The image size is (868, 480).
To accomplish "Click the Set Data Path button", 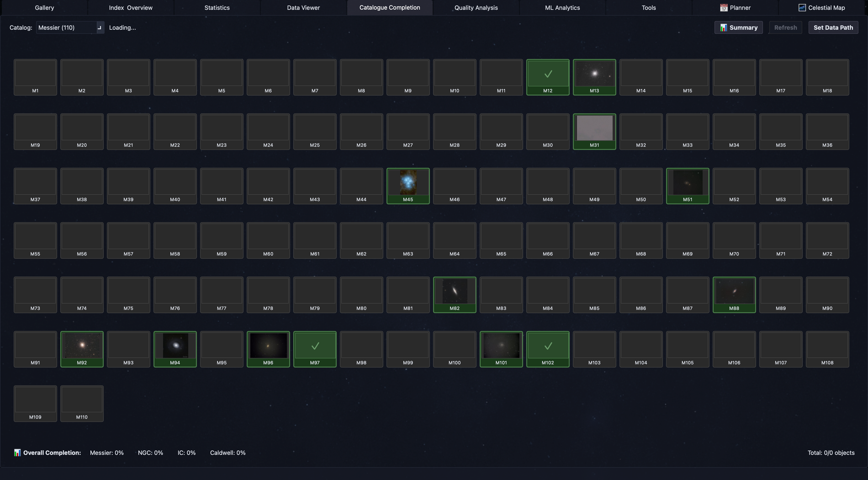I will pyautogui.click(x=833, y=28).
